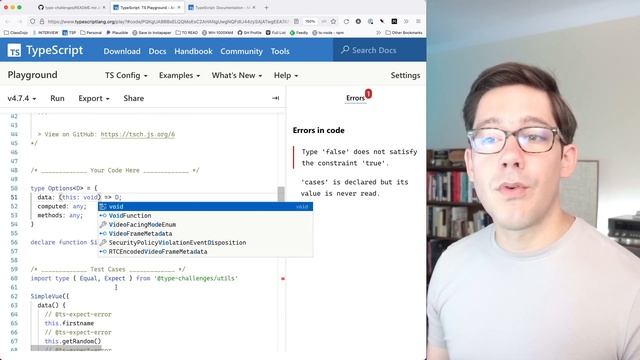Open Community in the navigation
This screenshot has width=640, height=360.
241,51
